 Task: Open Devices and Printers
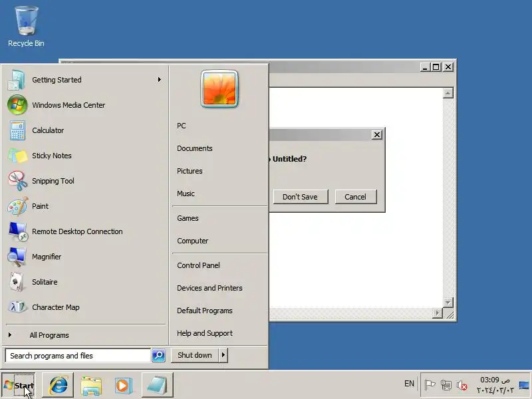(x=219, y=288)
